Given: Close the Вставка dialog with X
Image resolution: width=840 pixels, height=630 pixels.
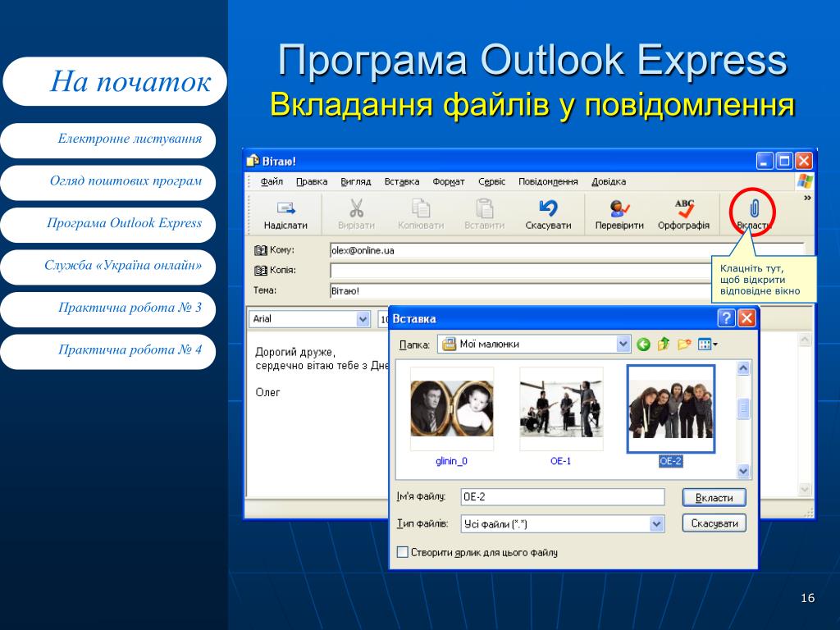Looking at the screenshot, I should (746, 318).
